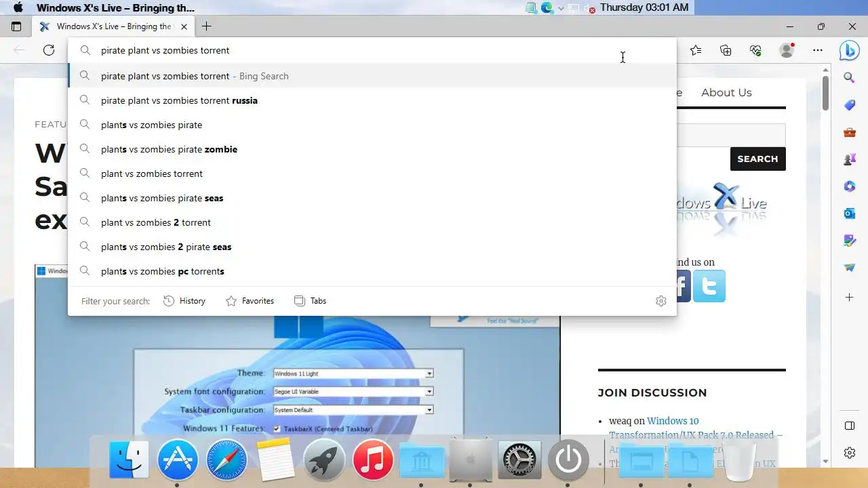
Task: Open sidebar settings gear at bottom
Action: 849,453
